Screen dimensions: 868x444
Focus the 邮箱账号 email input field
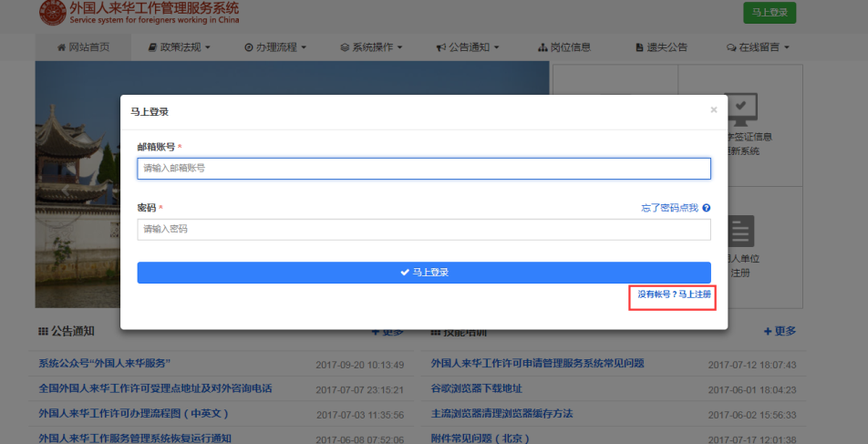pos(424,169)
